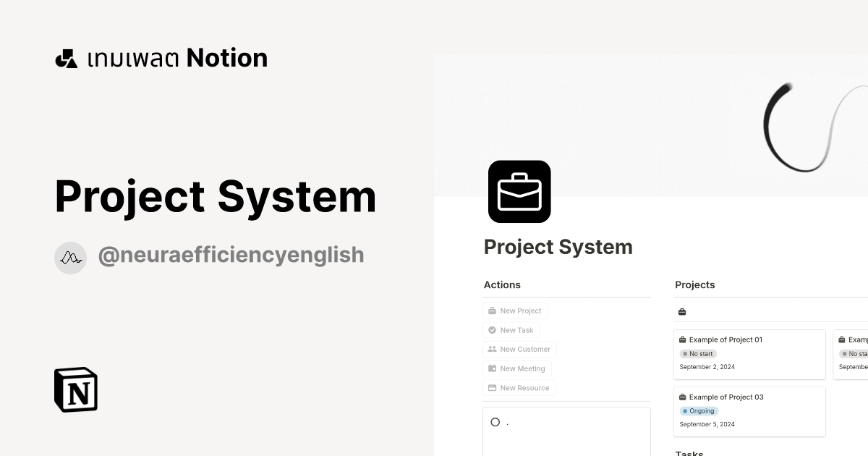Click the neuraefficiencyenglish creator avatar

click(70, 258)
